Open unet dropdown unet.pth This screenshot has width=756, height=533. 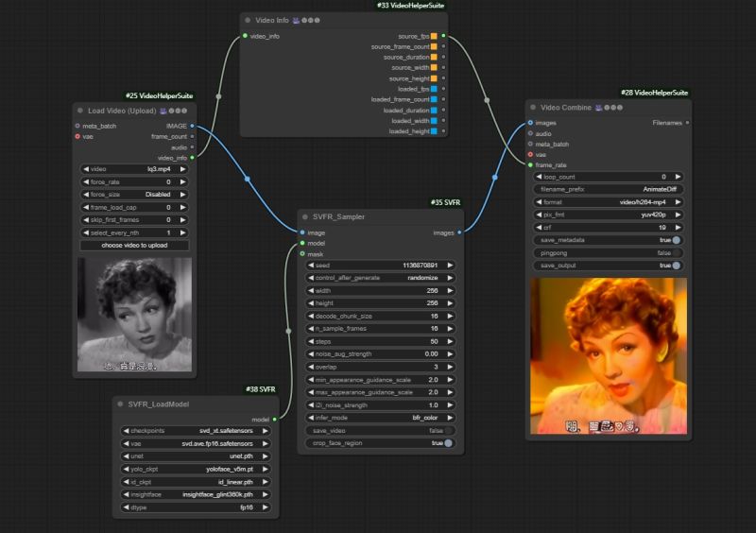196,456
